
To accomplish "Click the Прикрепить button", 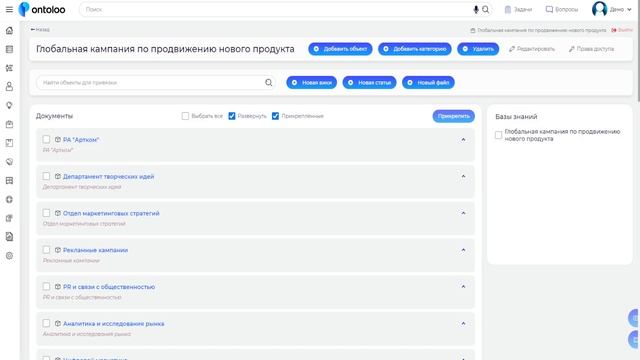I will click(453, 116).
